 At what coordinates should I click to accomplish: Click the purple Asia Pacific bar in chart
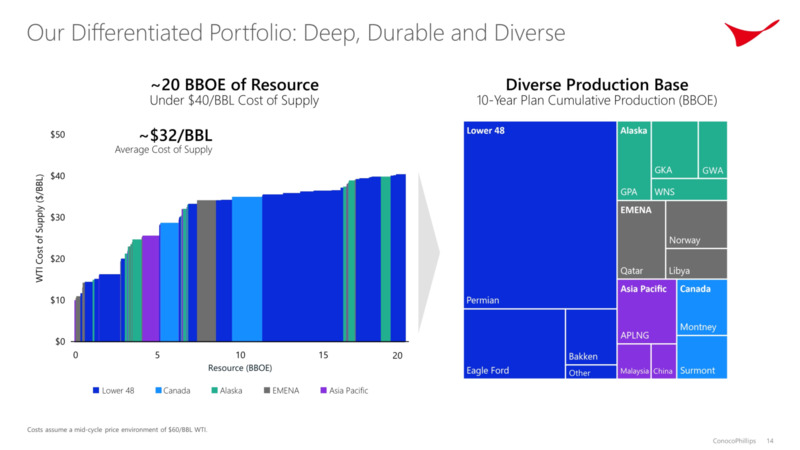151,288
